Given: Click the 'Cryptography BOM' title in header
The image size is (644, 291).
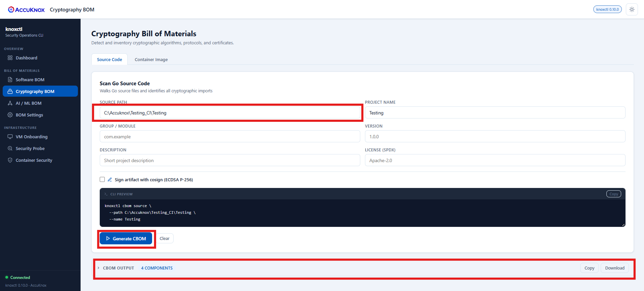Looking at the screenshot, I should (72, 9).
